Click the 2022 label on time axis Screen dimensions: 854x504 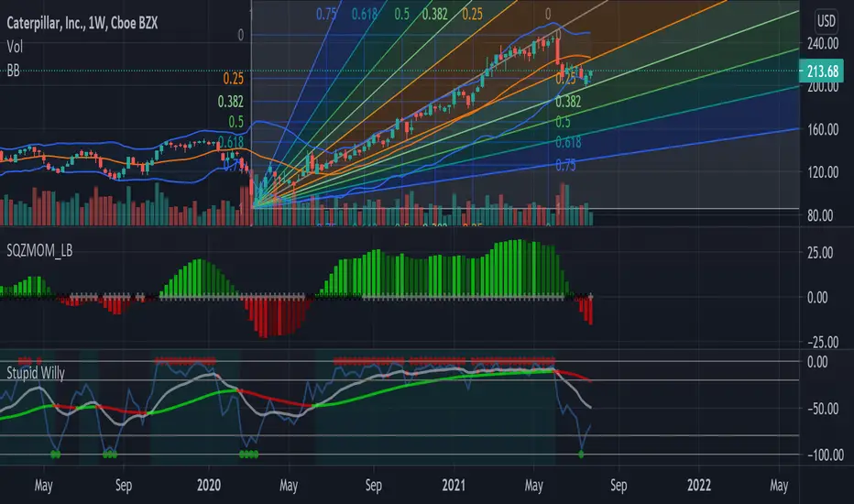tap(698, 485)
